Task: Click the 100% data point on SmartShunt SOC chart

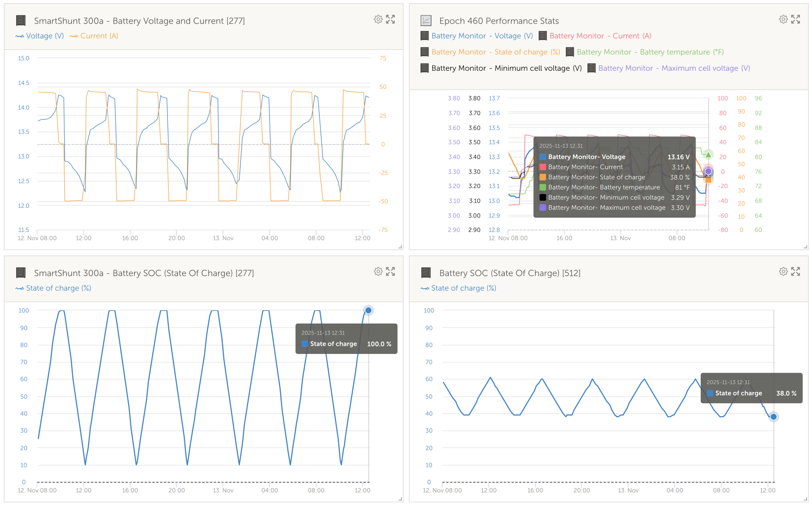Action: [x=368, y=311]
